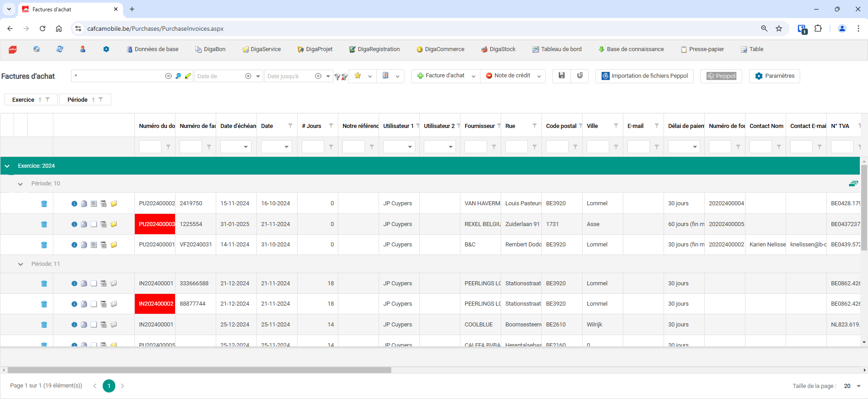Tick the empty checkbox in row IN202400002
Screen dimensions: 868x411
tap(94, 304)
